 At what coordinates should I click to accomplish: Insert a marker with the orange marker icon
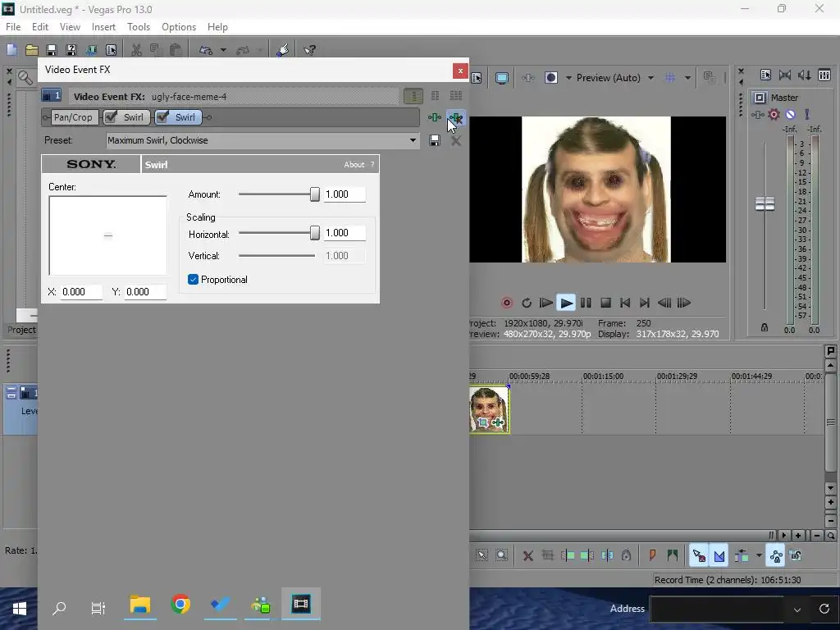pyautogui.click(x=652, y=555)
